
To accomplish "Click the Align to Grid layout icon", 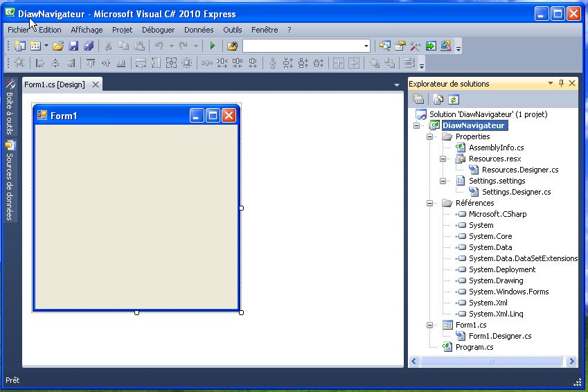I will click(19, 64).
